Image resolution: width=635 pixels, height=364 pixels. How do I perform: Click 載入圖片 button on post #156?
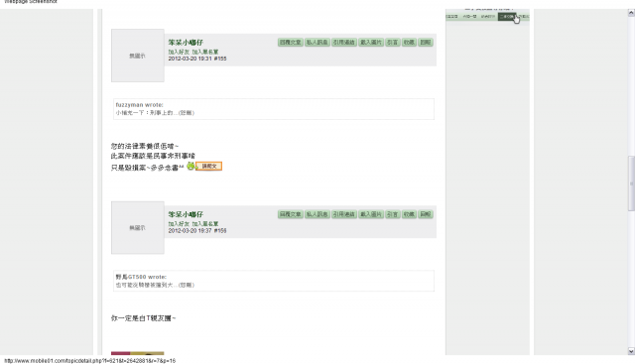(371, 214)
